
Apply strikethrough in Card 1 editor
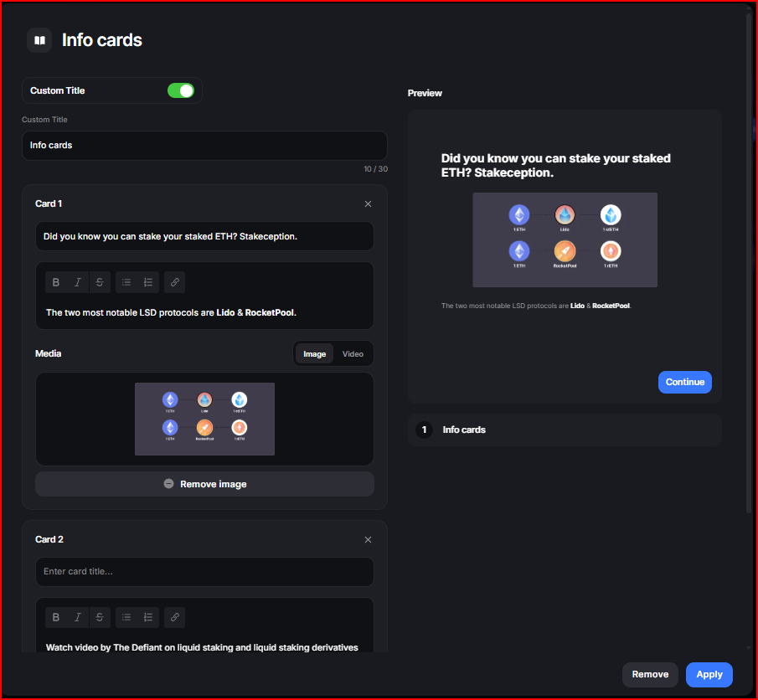point(100,282)
